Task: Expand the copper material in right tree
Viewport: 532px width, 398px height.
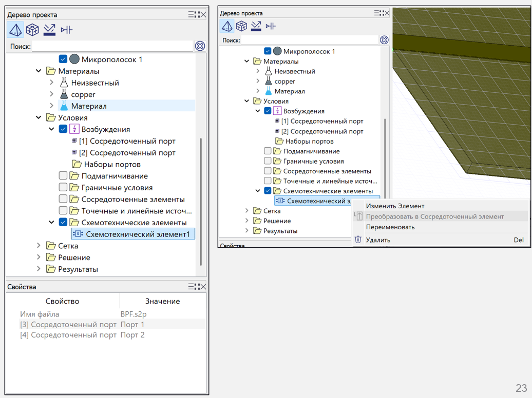Action: click(258, 81)
